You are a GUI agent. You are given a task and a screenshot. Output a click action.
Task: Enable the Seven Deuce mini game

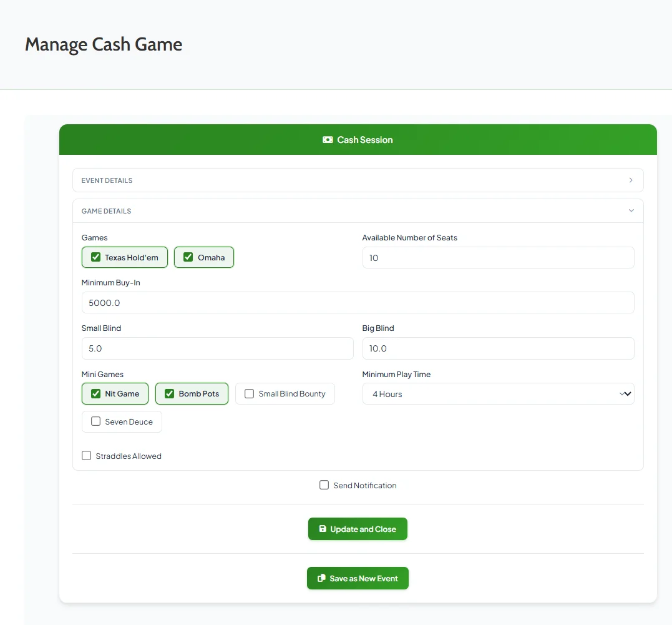click(x=96, y=421)
